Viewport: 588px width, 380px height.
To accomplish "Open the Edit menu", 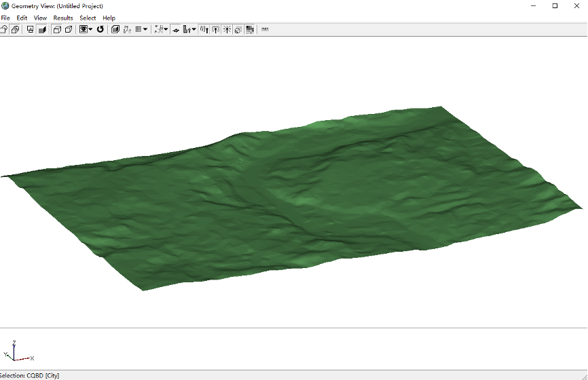I will point(22,18).
